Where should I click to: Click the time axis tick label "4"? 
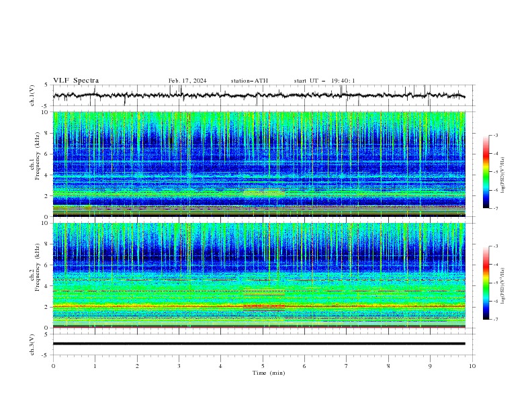(220, 366)
